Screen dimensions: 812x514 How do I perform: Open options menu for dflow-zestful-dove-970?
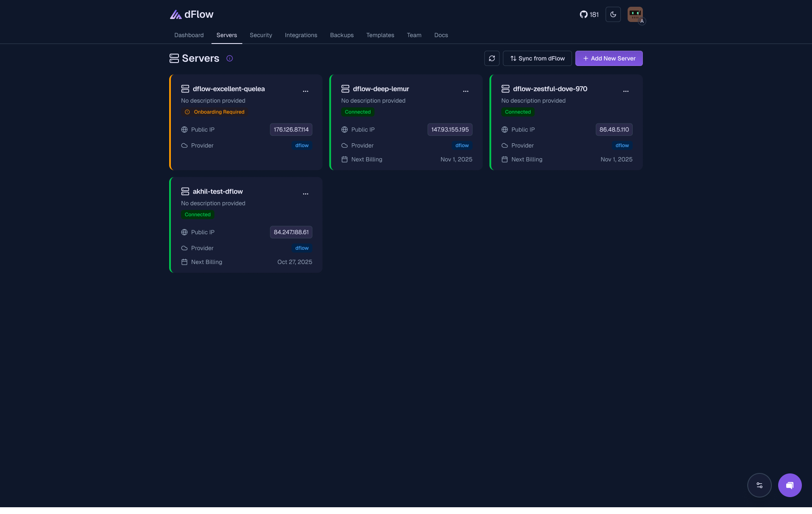tap(625, 91)
